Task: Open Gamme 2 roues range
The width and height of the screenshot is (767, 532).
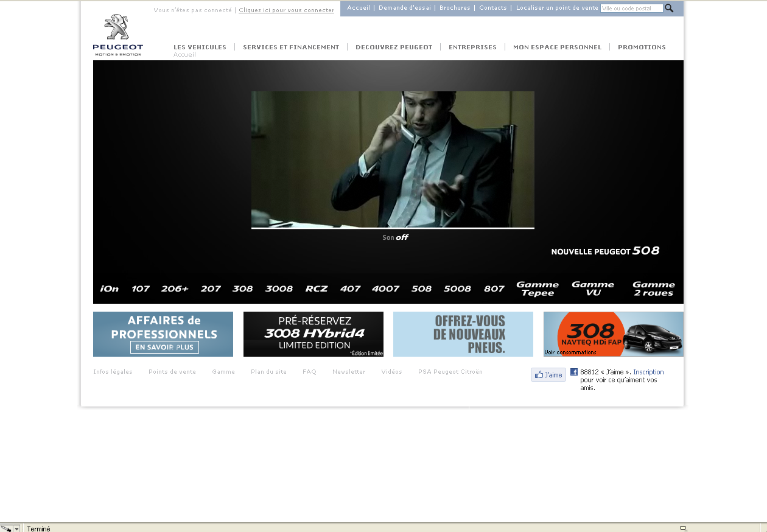Action: 654,289
